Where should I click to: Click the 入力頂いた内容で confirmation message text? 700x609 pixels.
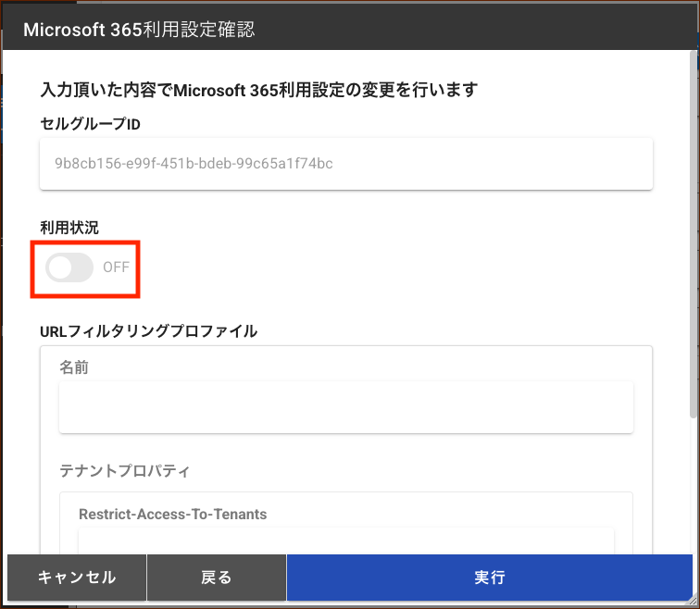tap(258, 90)
